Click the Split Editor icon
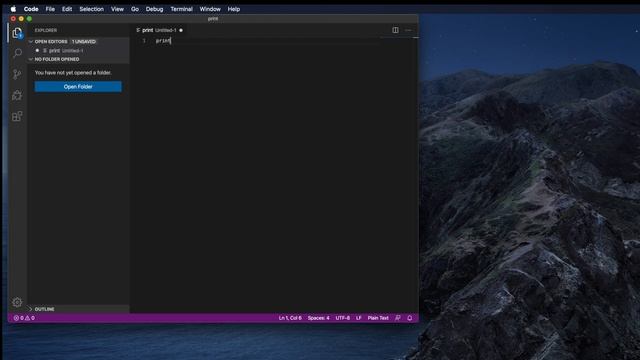The width and height of the screenshot is (640, 360). tap(395, 30)
